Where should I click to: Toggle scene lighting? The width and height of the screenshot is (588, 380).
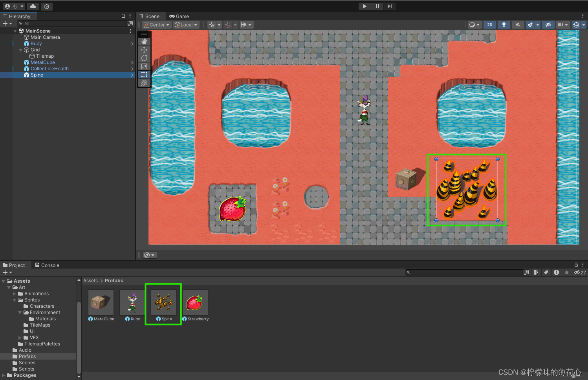click(504, 24)
